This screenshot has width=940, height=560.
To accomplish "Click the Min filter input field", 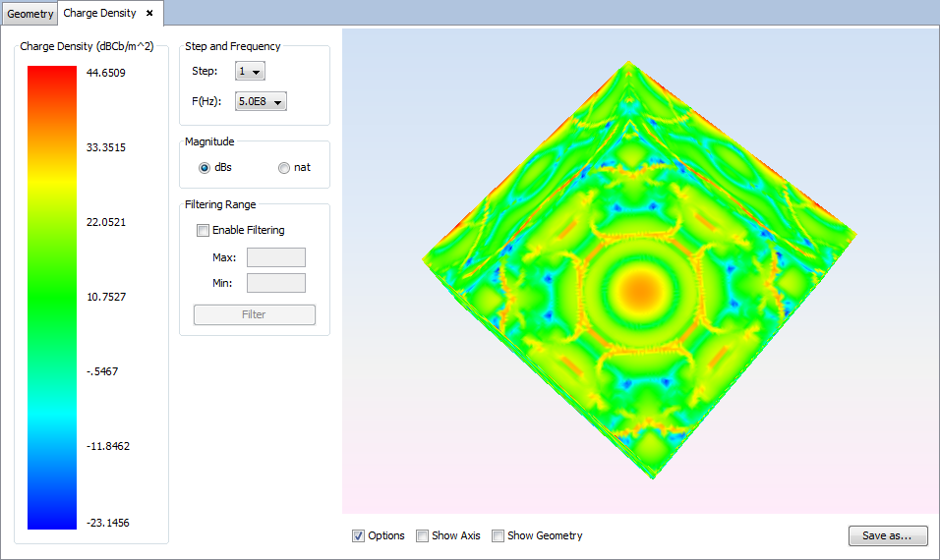I will [x=276, y=283].
